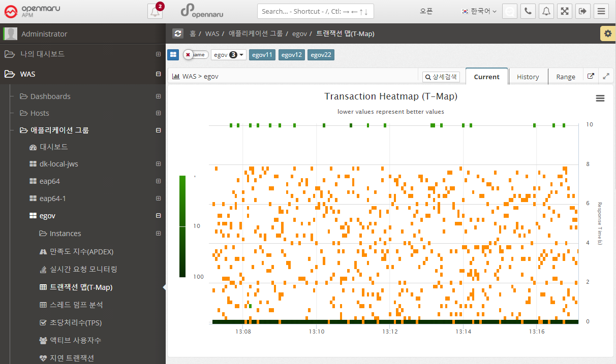The width and height of the screenshot is (616, 364).
Task: Switch to the History tab
Action: pyautogui.click(x=528, y=77)
